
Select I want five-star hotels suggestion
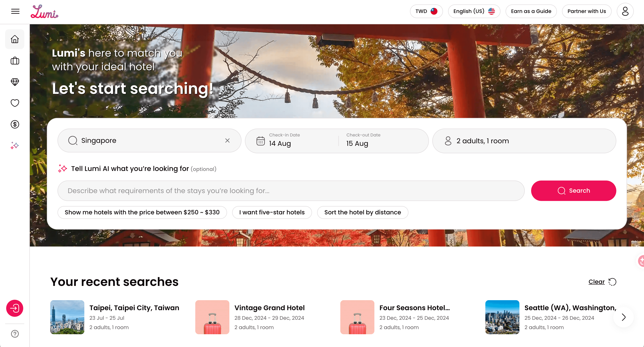click(x=272, y=212)
